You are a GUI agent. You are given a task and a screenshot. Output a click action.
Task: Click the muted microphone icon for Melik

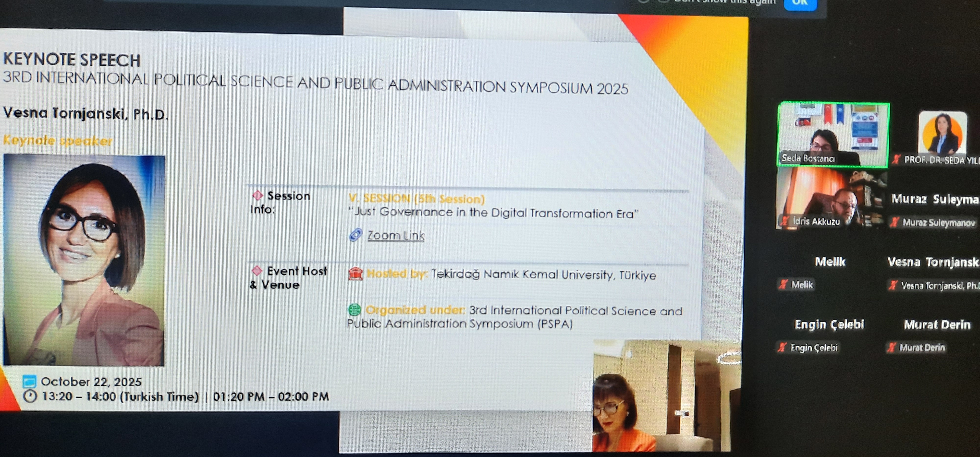[783, 284]
